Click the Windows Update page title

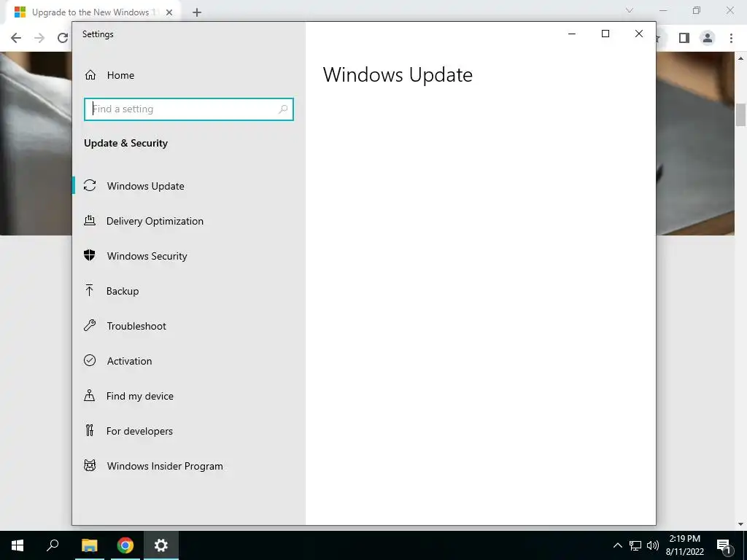point(398,75)
